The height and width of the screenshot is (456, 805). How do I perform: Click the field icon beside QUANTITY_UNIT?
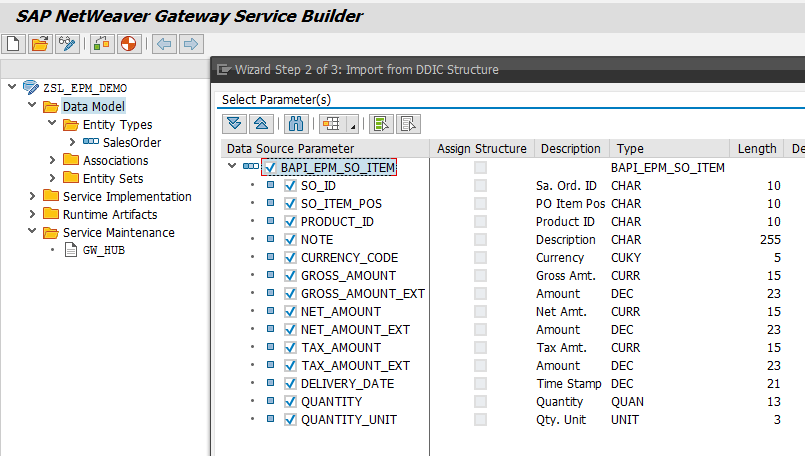271,419
